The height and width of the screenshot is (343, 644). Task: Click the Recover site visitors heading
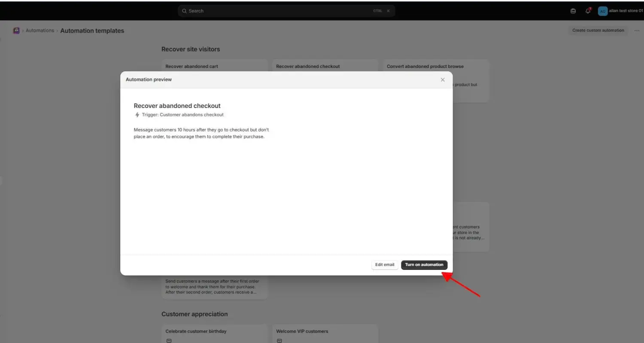tap(191, 49)
